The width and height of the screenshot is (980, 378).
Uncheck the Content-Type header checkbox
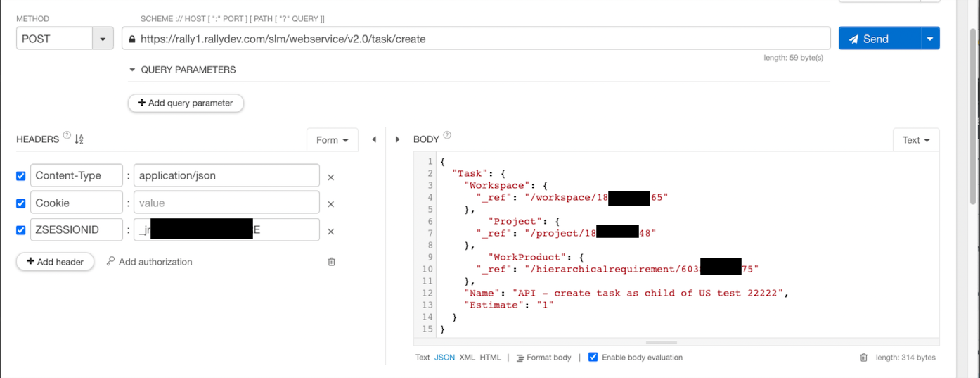coord(21,176)
